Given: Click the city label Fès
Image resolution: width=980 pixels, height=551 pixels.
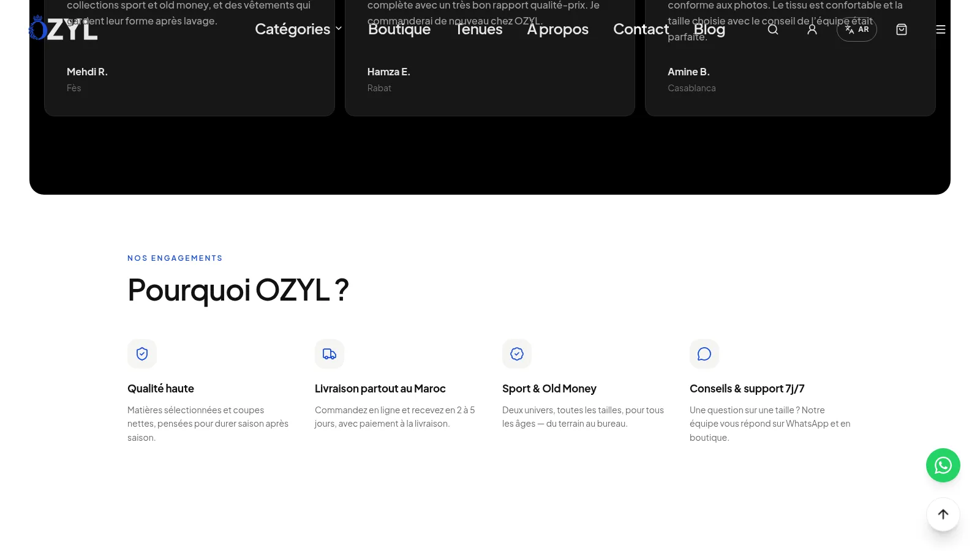Looking at the screenshot, I should coord(74,88).
